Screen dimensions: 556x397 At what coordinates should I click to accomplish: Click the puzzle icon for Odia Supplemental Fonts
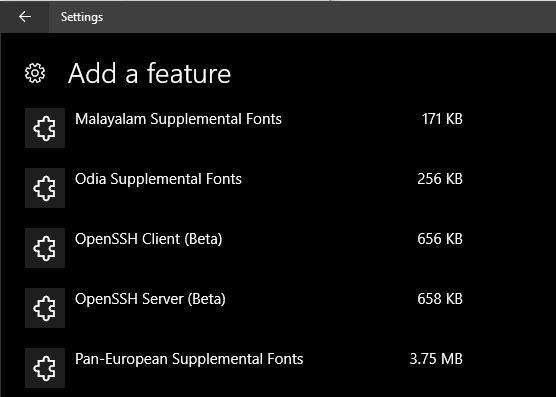tap(45, 188)
